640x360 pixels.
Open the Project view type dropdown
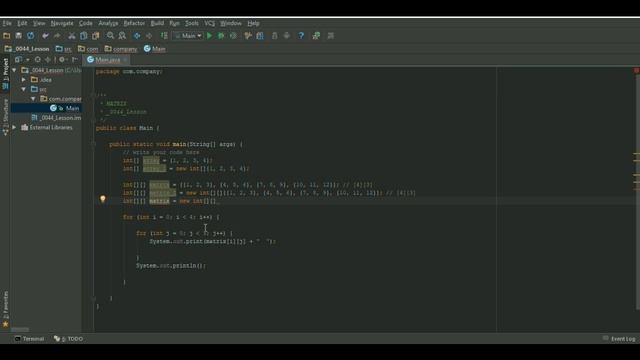(22, 60)
